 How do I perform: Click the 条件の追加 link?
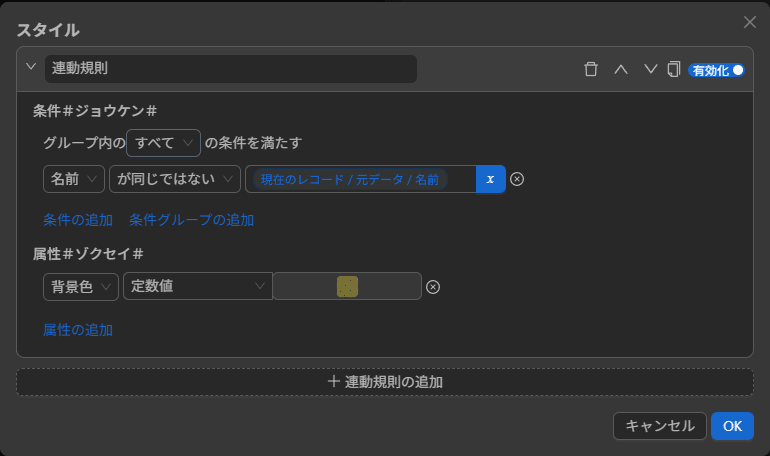[x=78, y=220]
